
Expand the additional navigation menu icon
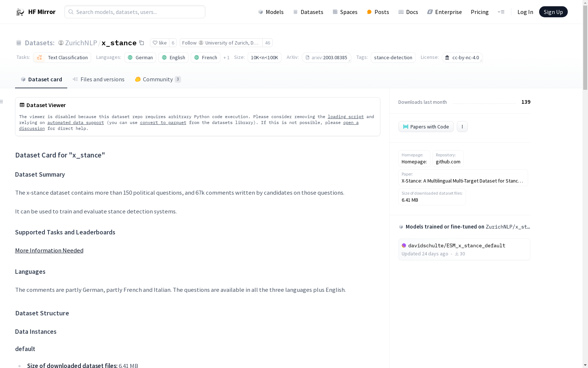coord(501,12)
